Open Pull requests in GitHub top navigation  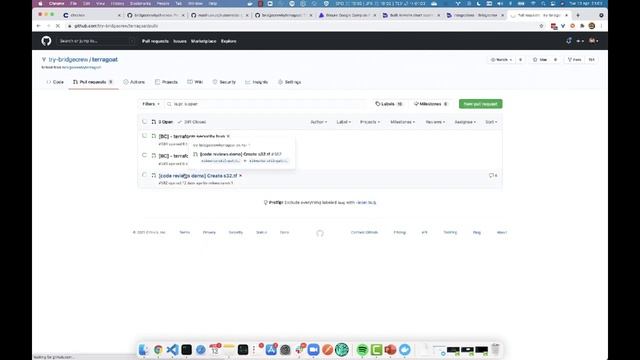point(155,41)
